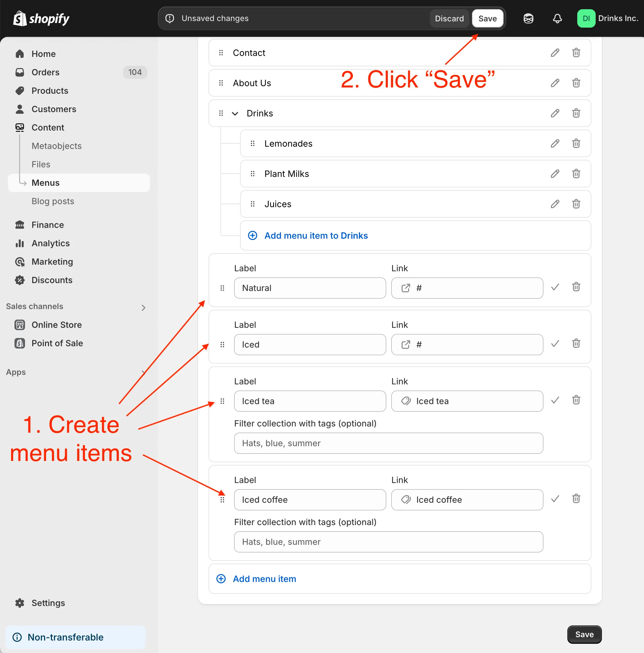Click the Iced label input field
This screenshot has width=644, height=653.
(x=310, y=344)
